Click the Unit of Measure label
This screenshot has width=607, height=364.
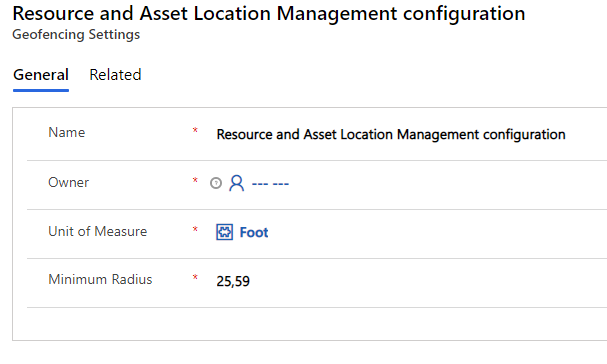[x=98, y=231]
